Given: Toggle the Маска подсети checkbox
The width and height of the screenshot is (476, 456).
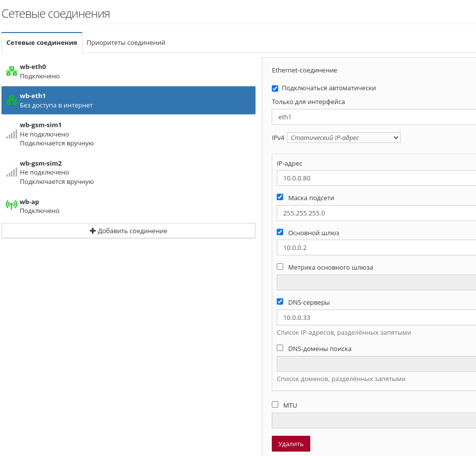Looking at the screenshot, I should click(x=280, y=197).
